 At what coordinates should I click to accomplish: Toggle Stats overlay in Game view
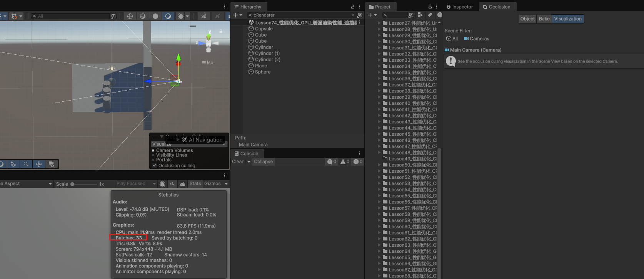click(x=195, y=184)
